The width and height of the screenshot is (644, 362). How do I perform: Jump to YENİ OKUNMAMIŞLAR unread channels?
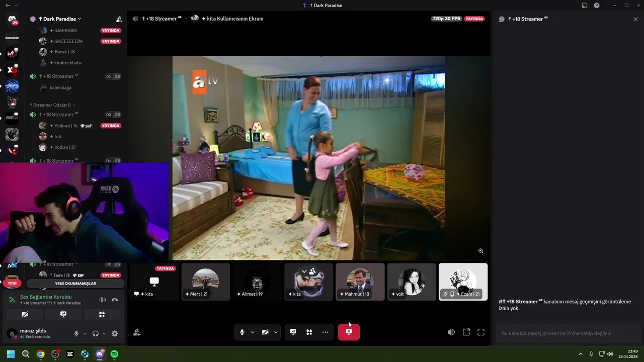click(x=75, y=284)
